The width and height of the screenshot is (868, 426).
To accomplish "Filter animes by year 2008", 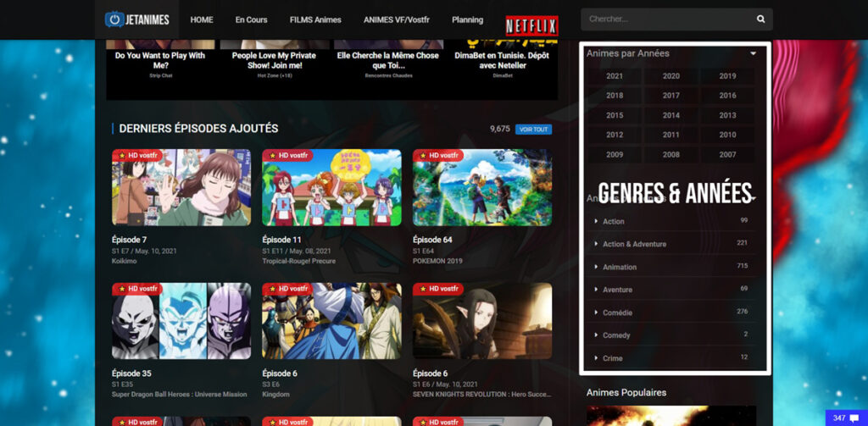I will click(671, 155).
